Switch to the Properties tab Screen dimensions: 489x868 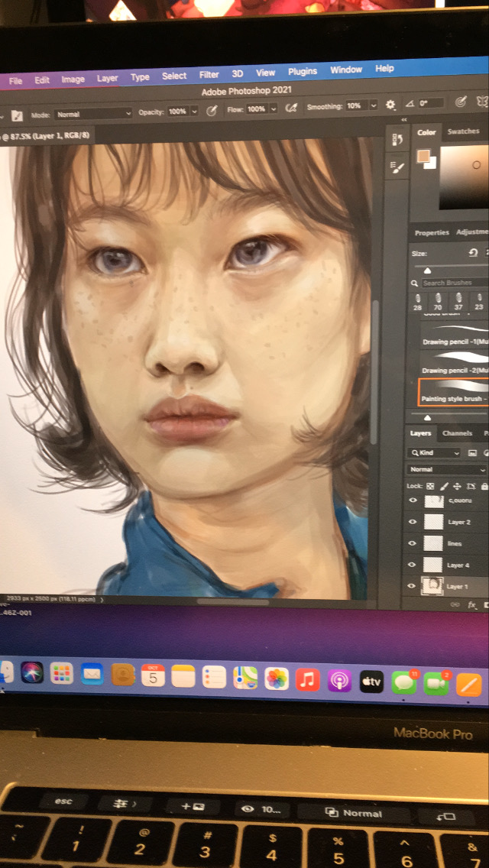(x=432, y=233)
